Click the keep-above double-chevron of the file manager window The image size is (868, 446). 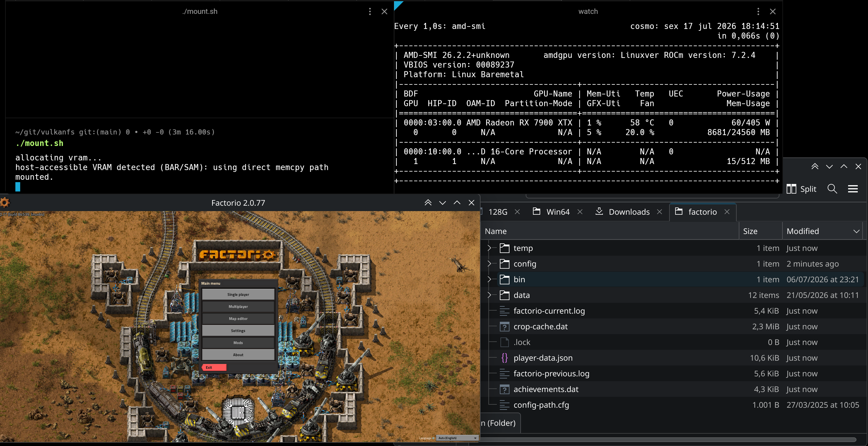pos(815,166)
